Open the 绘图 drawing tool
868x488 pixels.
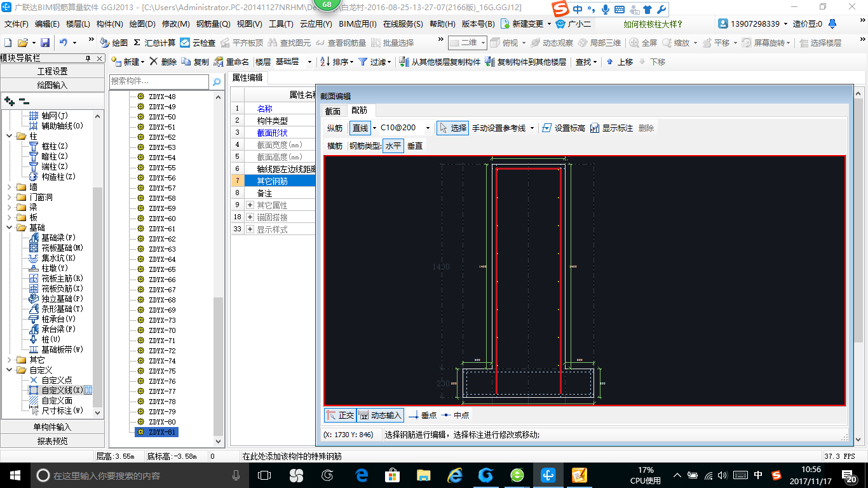point(114,43)
